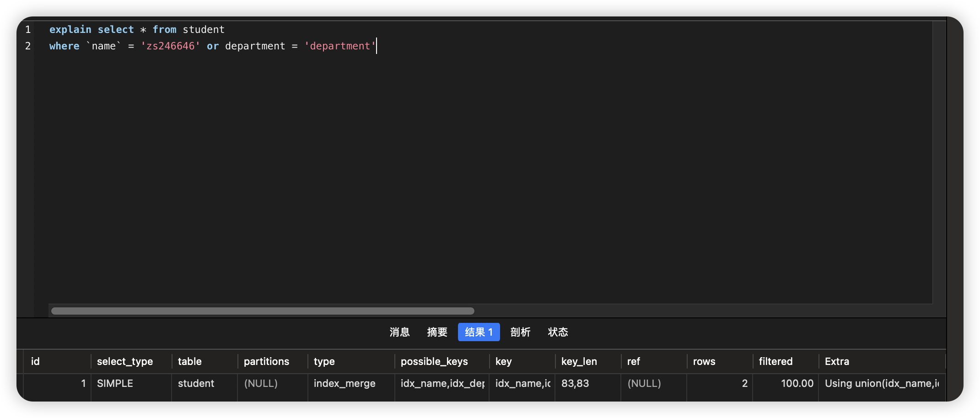
Task: Click the 'zs246646' string literal in editor
Action: 170,46
